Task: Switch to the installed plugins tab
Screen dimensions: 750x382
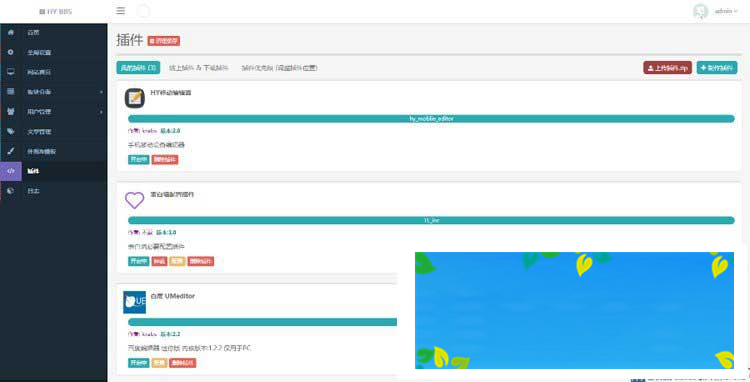Action: [x=138, y=68]
